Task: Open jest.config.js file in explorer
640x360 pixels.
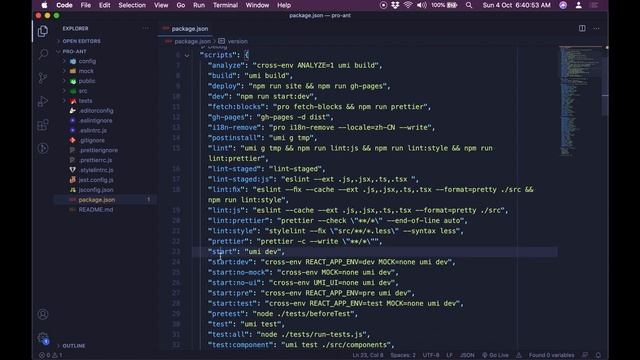Action: tap(96, 180)
